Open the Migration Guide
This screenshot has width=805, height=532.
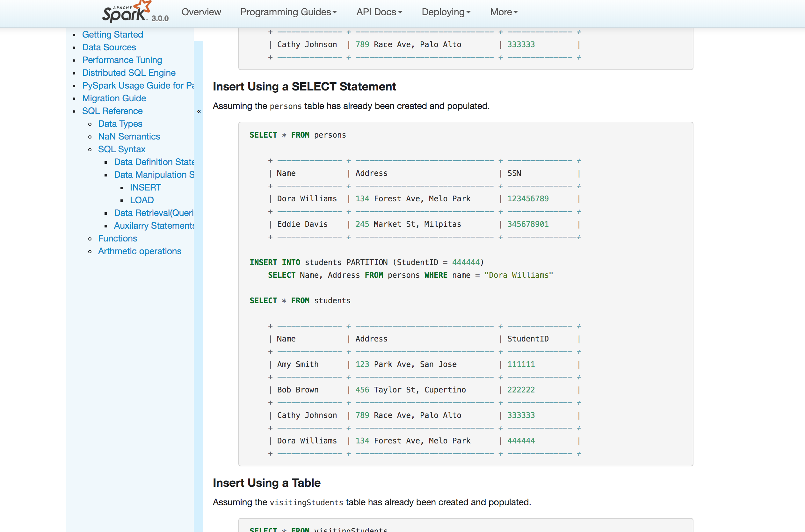(114, 98)
